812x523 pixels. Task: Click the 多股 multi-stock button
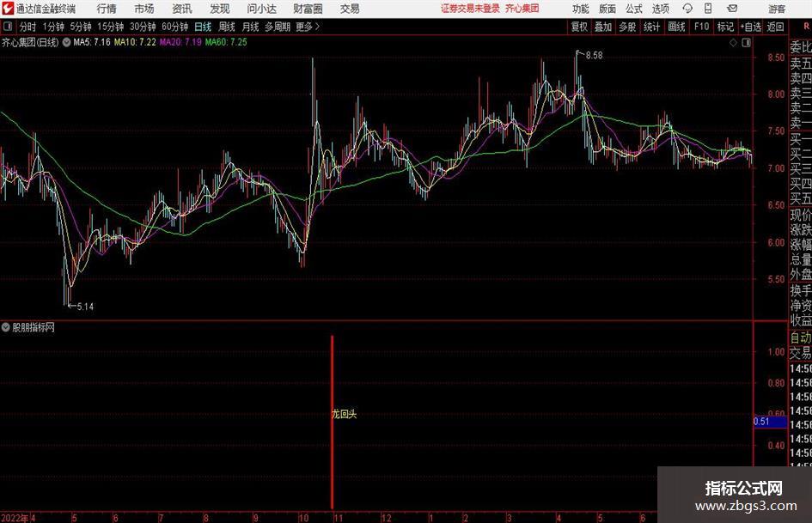tap(627, 27)
